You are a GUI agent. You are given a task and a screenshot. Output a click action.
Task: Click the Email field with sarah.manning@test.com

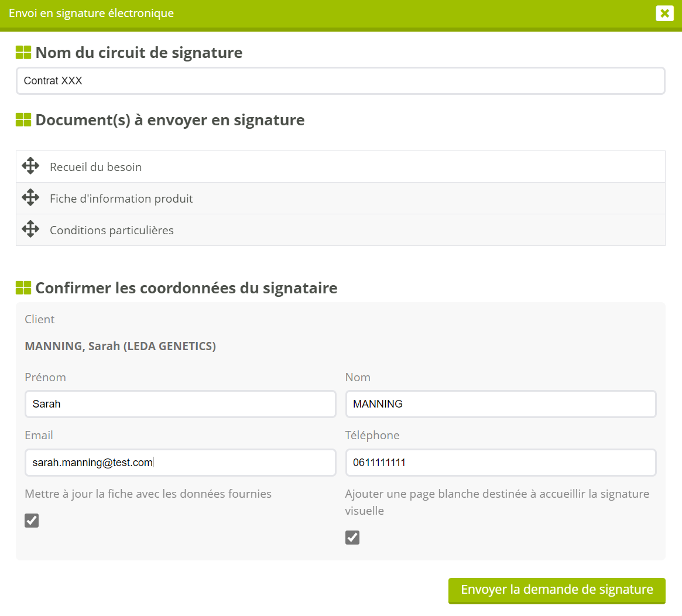[x=180, y=463]
